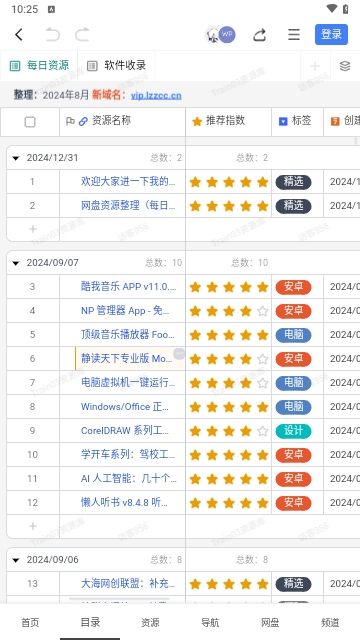This screenshot has width=360, height=640.
Task: Click the dropdown icon in 标签 header
Action: point(283,122)
